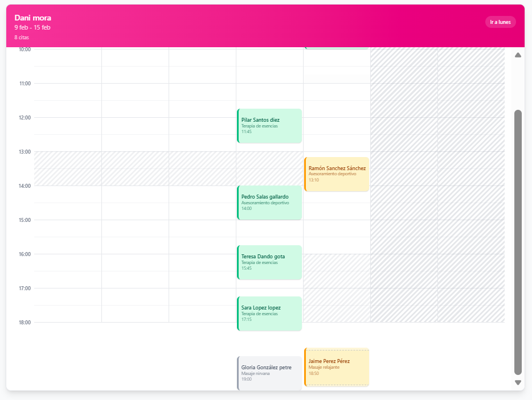Click the scroll-up arrow icon
The image size is (532, 400).
point(518,55)
